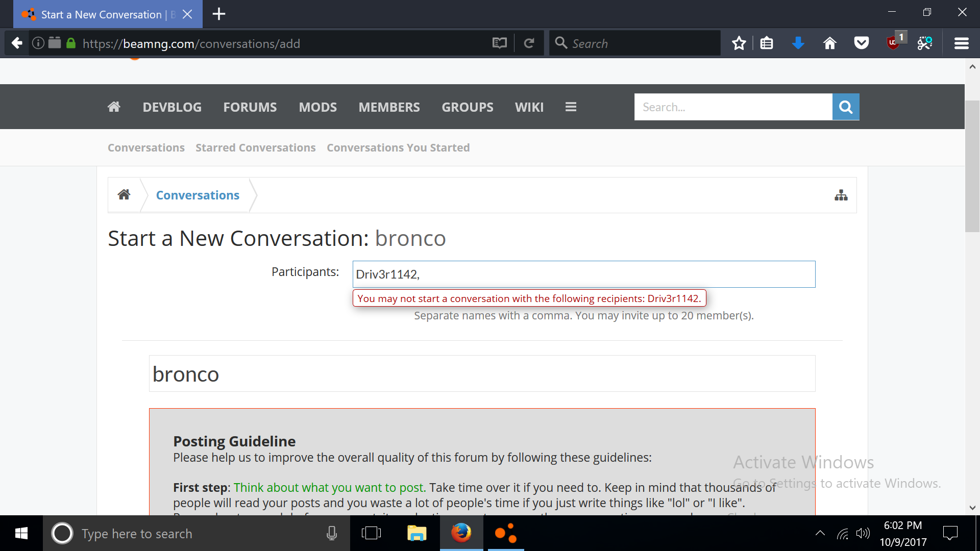Bookmark this page with the star icon
Screen dimensions: 980x551
point(739,43)
